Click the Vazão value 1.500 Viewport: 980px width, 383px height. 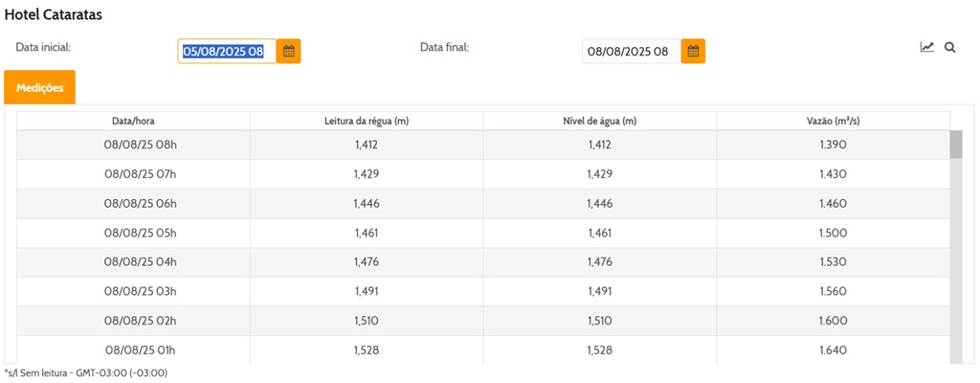click(833, 233)
